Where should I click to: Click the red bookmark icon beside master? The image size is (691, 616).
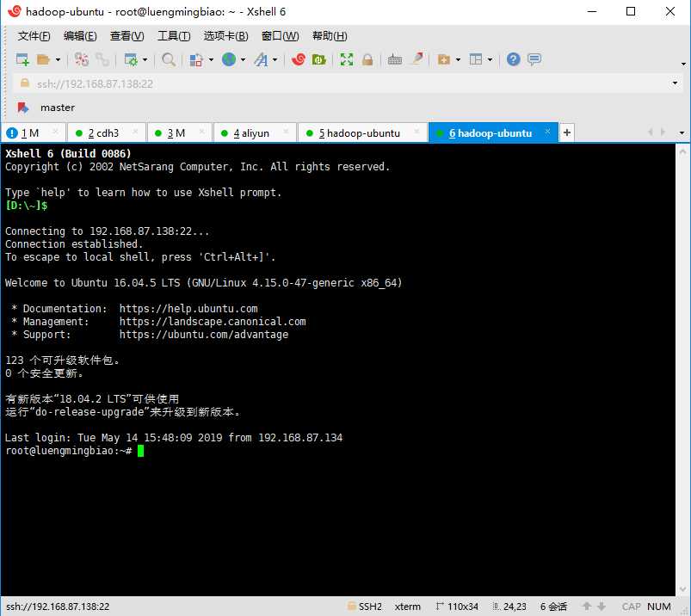[x=23, y=108]
